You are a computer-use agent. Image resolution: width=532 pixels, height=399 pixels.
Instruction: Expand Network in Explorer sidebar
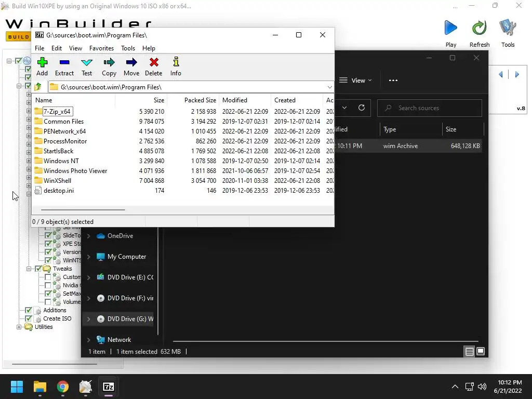89,340
